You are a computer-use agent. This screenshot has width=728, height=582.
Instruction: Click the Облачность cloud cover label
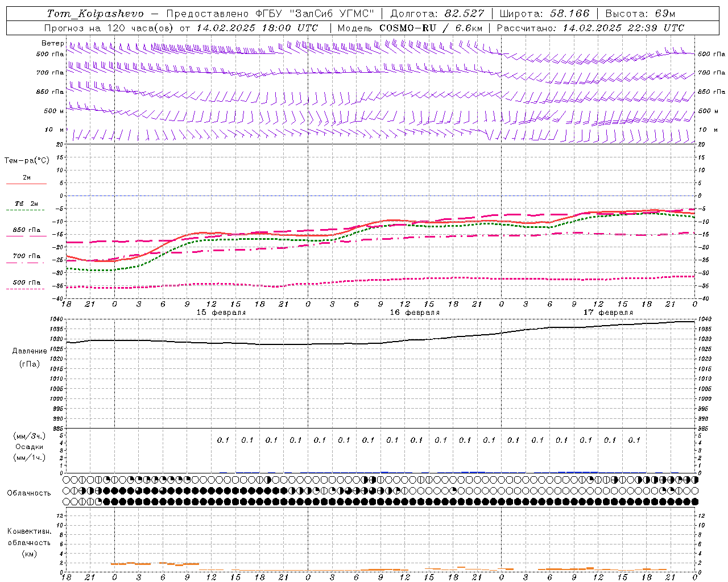tap(29, 493)
